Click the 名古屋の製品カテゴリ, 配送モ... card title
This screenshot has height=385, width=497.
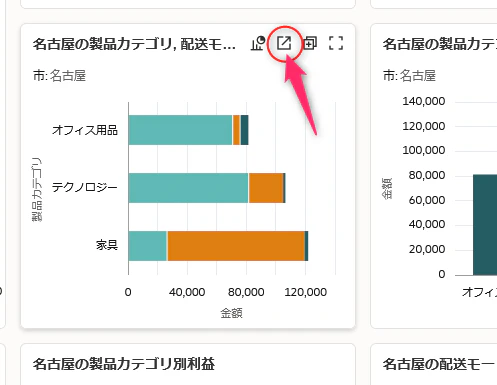pos(134,44)
